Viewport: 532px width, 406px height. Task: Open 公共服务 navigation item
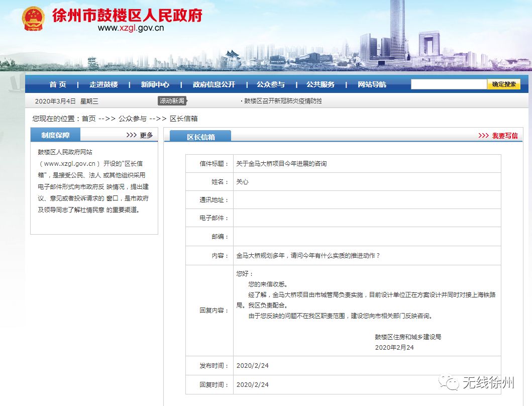tap(321, 84)
